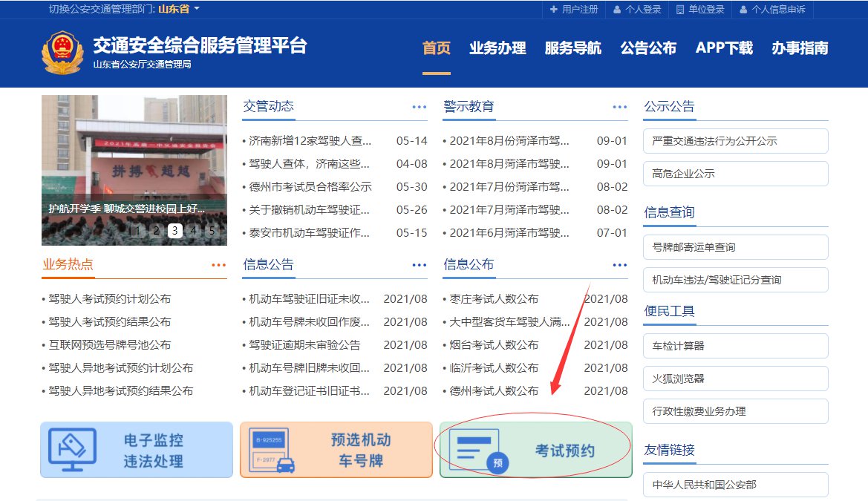This screenshot has width=868, height=501.
Task: Expand the 山东省 province dropdown
Action: 179,10
